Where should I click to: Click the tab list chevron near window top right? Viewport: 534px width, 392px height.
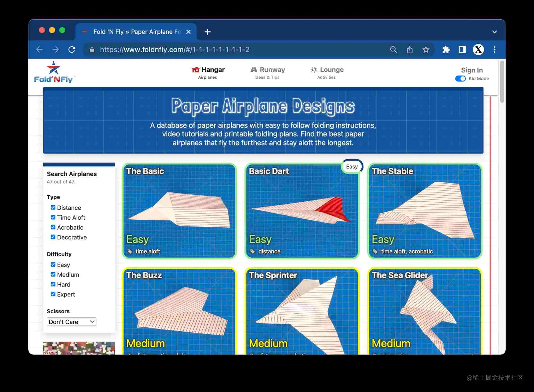pos(494,32)
